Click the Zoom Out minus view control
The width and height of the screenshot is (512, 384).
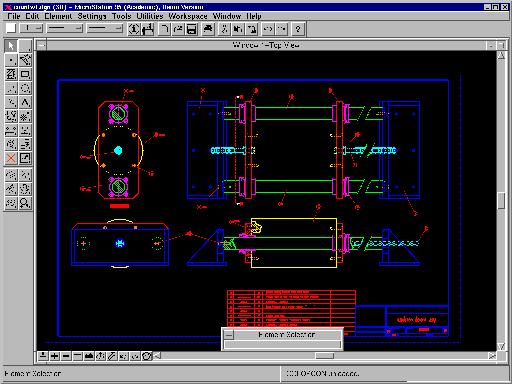click(66, 356)
